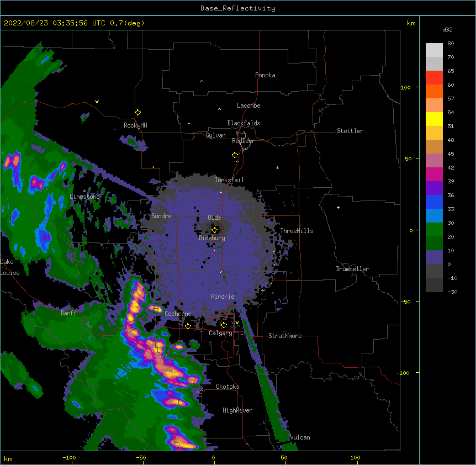Click the dBZ legend heading

(x=447, y=30)
